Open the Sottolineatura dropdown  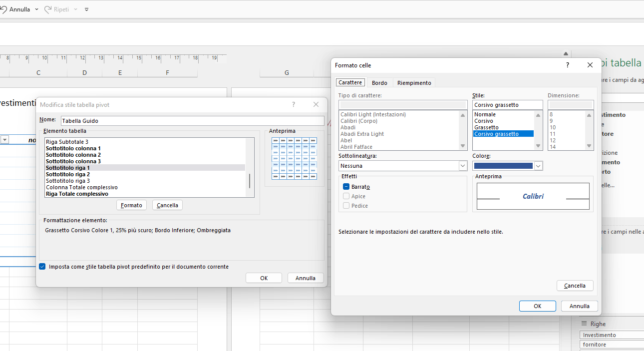pyautogui.click(x=462, y=166)
